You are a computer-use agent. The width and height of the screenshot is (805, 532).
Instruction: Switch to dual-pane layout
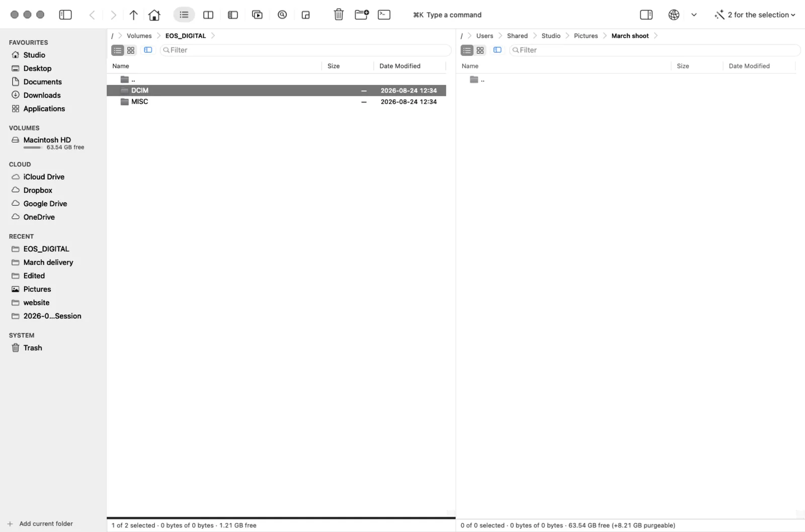coord(208,15)
